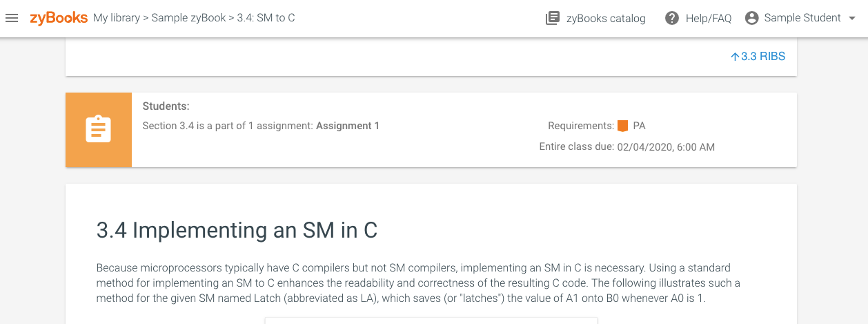Click the zyBooks logo
The image size is (868, 324).
[x=59, y=18]
